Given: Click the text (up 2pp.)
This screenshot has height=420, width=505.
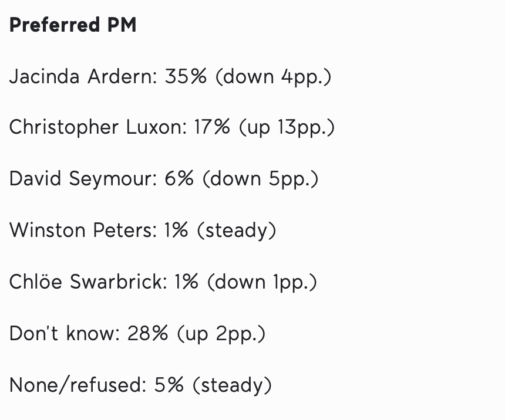Looking at the screenshot, I should point(221,333).
